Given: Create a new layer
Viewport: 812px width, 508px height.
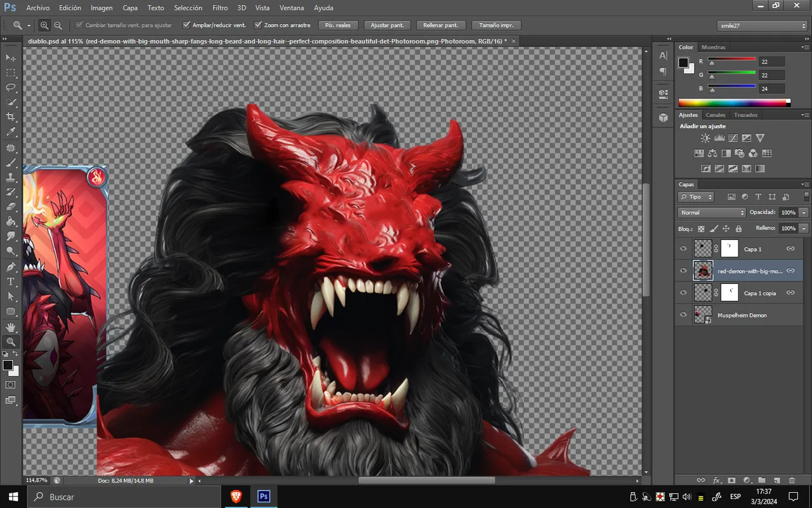Looking at the screenshot, I should (777, 481).
